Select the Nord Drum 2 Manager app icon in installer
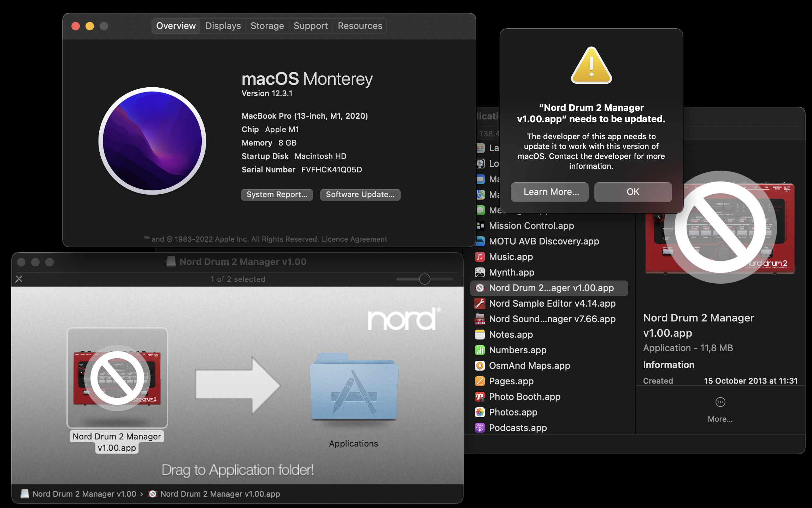 [x=117, y=378]
